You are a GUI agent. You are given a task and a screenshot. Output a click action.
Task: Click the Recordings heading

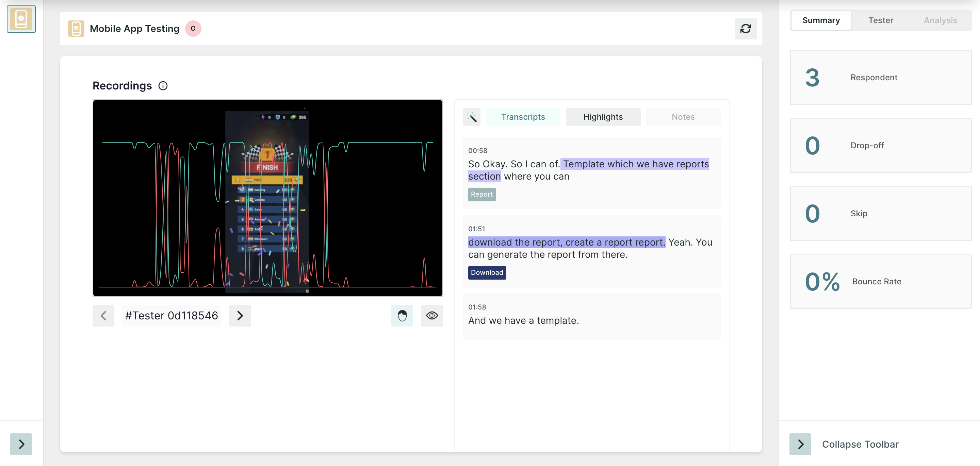coord(122,86)
